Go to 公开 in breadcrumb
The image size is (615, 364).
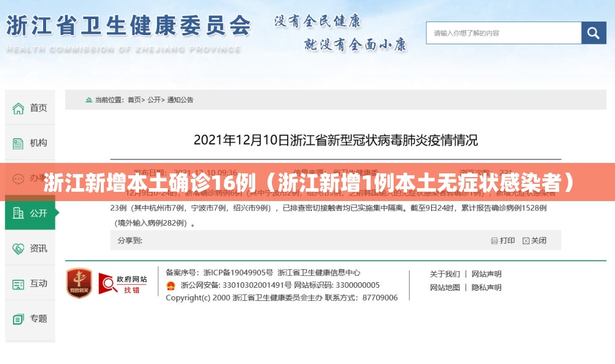click(154, 100)
